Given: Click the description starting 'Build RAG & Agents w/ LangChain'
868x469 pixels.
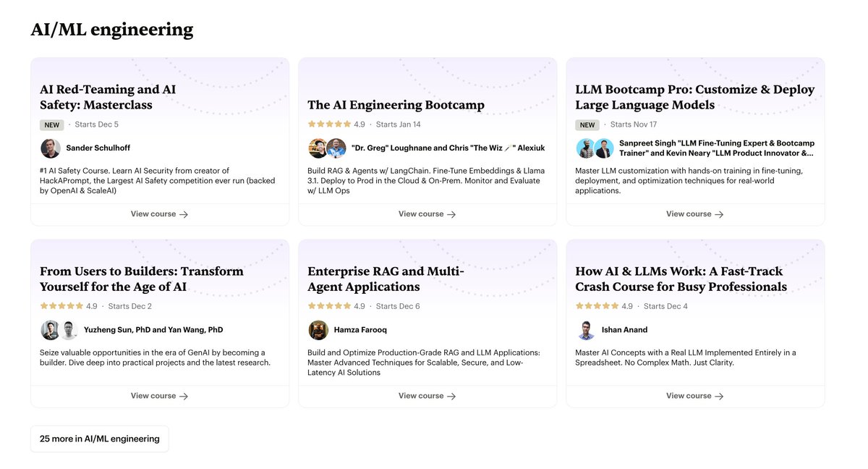Looking at the screenshot, I should [426, 181].
